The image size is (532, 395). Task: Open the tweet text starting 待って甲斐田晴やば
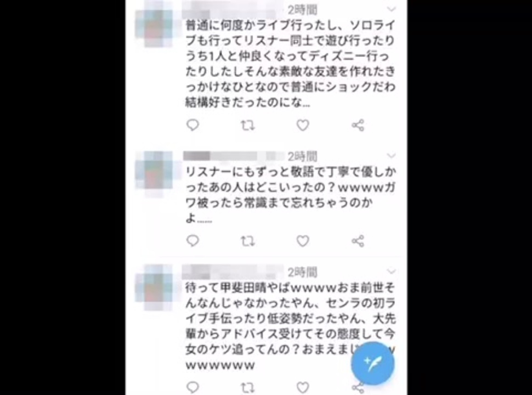[291, 326]
